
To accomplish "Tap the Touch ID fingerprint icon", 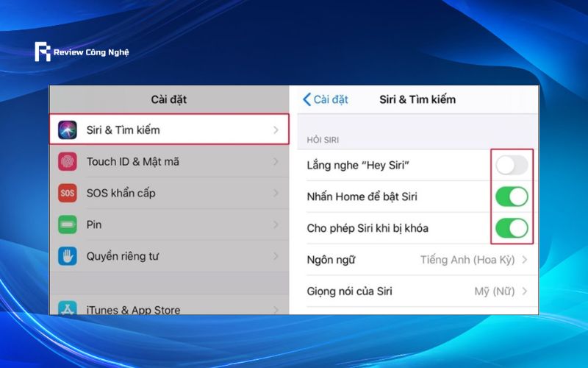I will (x=68, y=161).
